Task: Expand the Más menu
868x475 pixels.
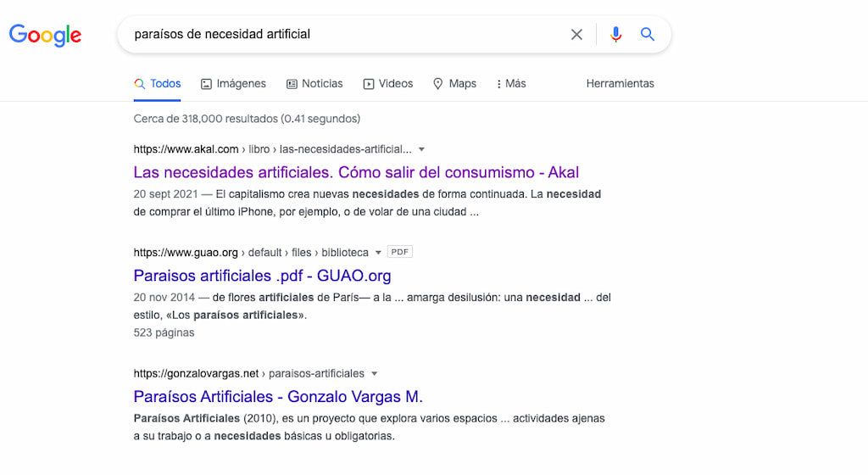Action: (511, 84)
